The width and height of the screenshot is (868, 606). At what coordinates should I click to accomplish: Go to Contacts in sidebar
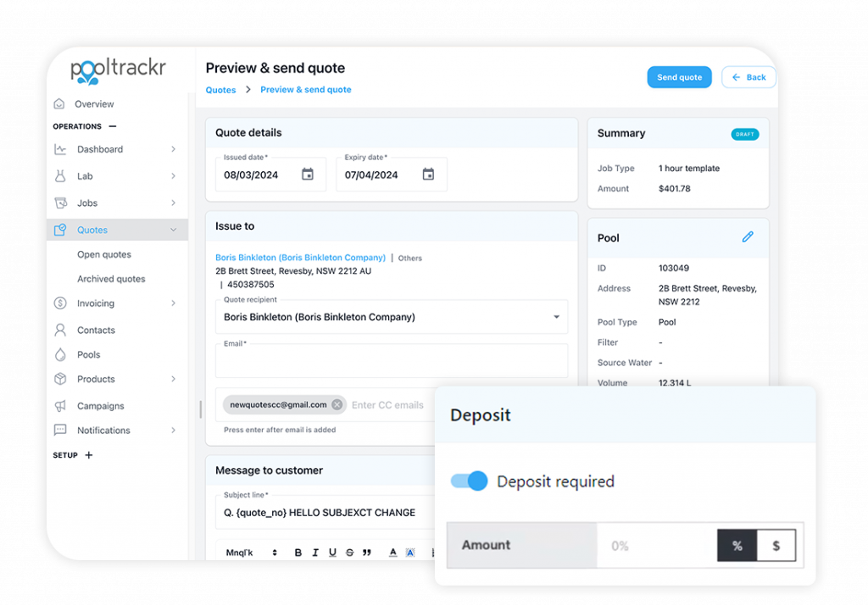(96, 330)
